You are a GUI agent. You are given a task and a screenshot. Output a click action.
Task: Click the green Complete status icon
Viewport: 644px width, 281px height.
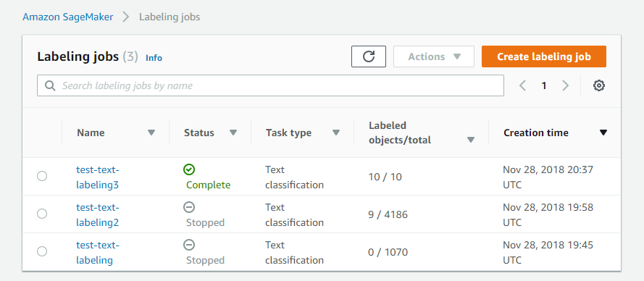[189, 169]
